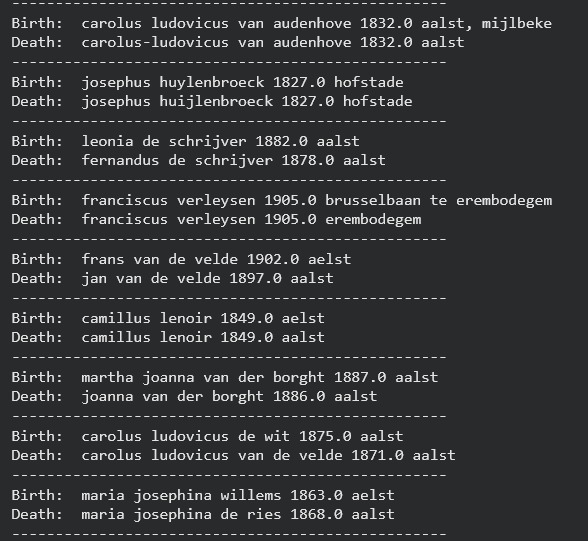Click the jan van de velde death record
588x541 pixels.
[172, 279]
